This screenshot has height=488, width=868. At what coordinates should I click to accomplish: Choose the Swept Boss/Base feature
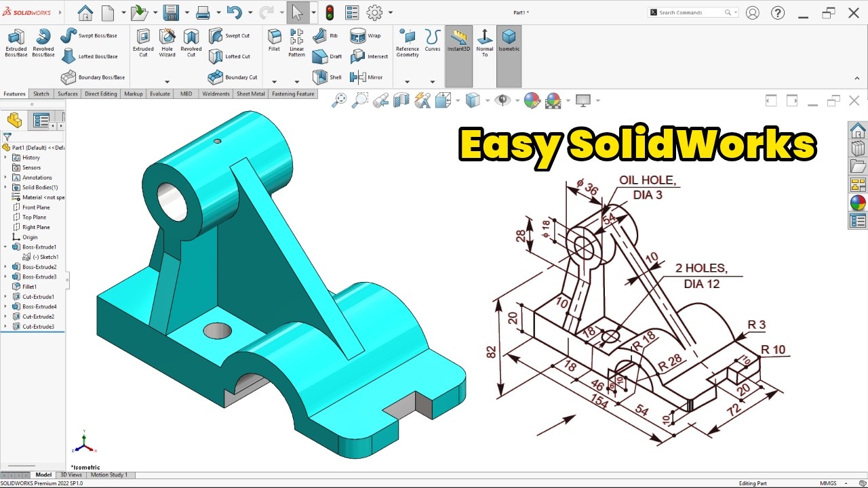tap(89, 35)
